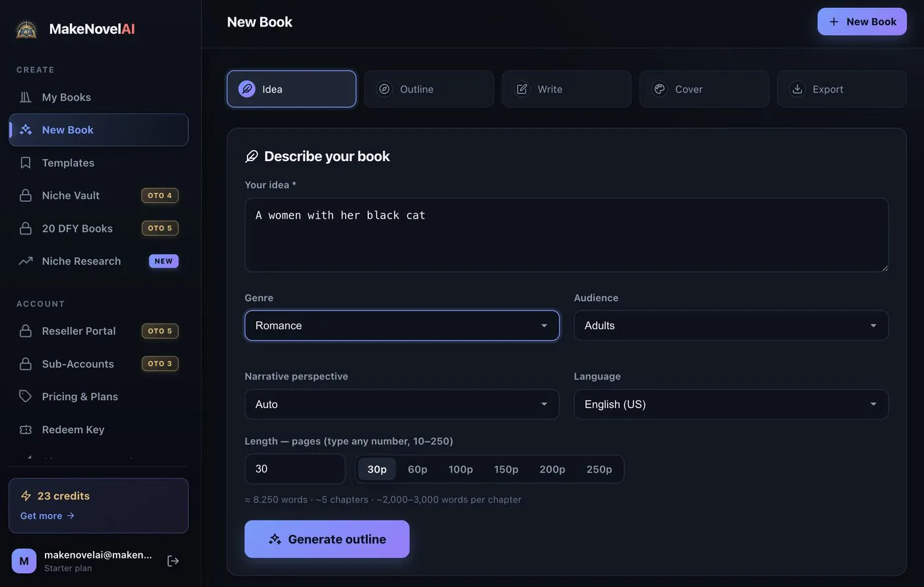Viewport: 924px width, 587px height.
Task: Click the M avatar badge
Action: (x=24, y=561)
